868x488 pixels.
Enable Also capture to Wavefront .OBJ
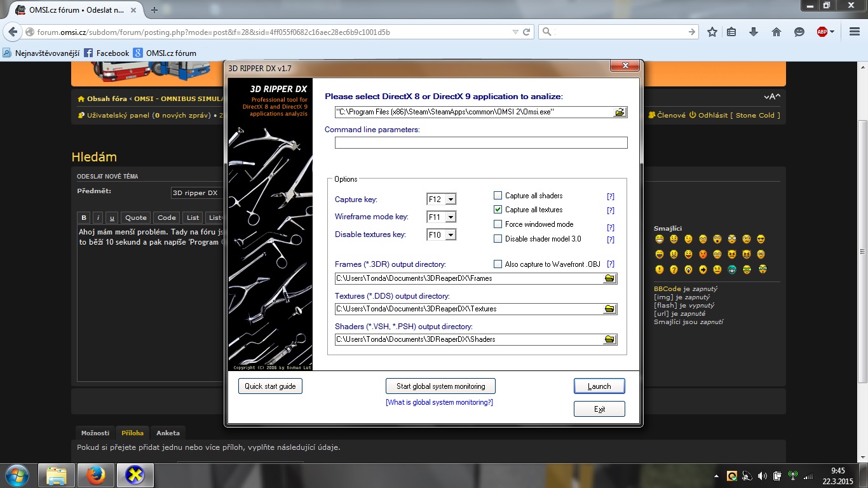(498, 264)
